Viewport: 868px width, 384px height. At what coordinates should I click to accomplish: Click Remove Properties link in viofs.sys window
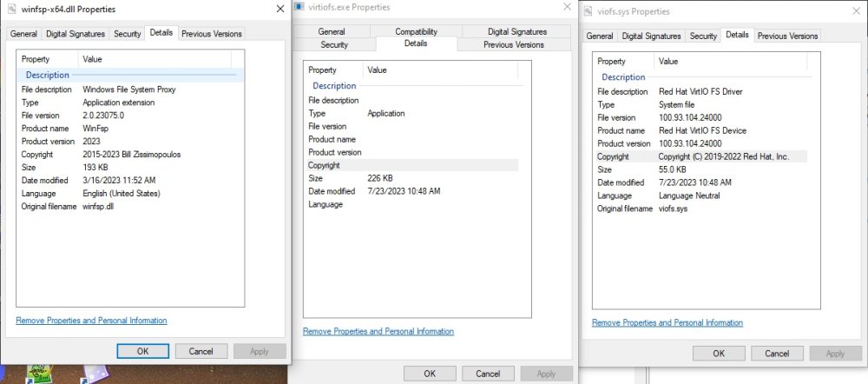coord(667,322)
